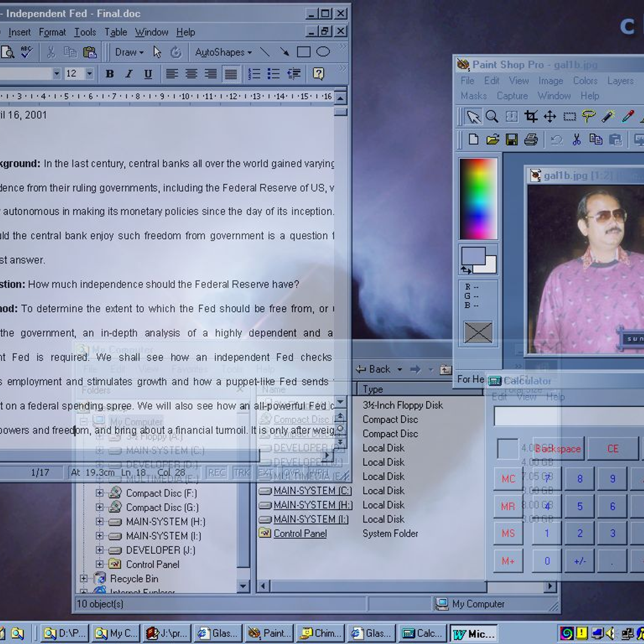Run the spelling check in Word

click(26, 52)
